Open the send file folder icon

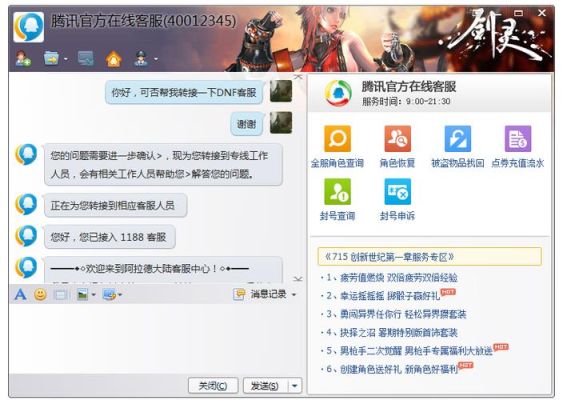51,58
